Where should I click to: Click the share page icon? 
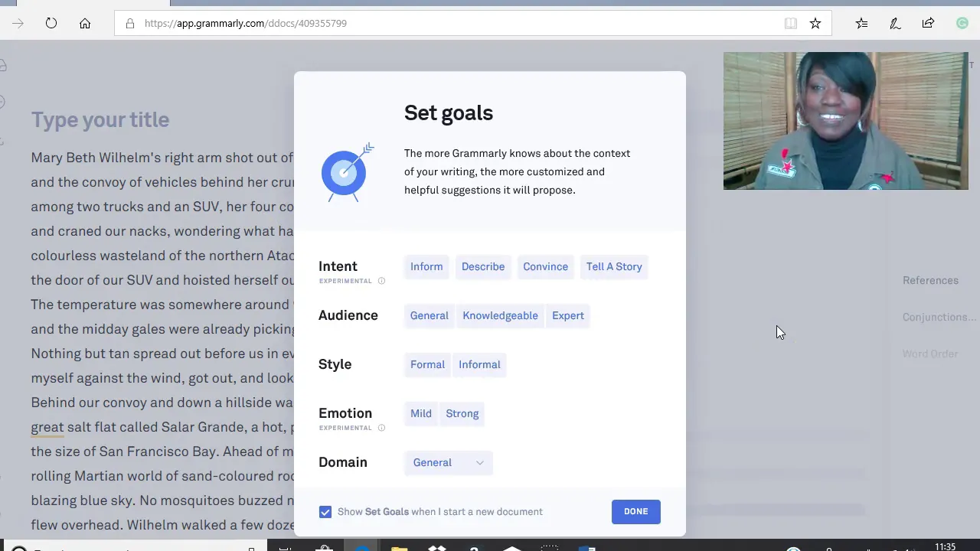[928, 23]
